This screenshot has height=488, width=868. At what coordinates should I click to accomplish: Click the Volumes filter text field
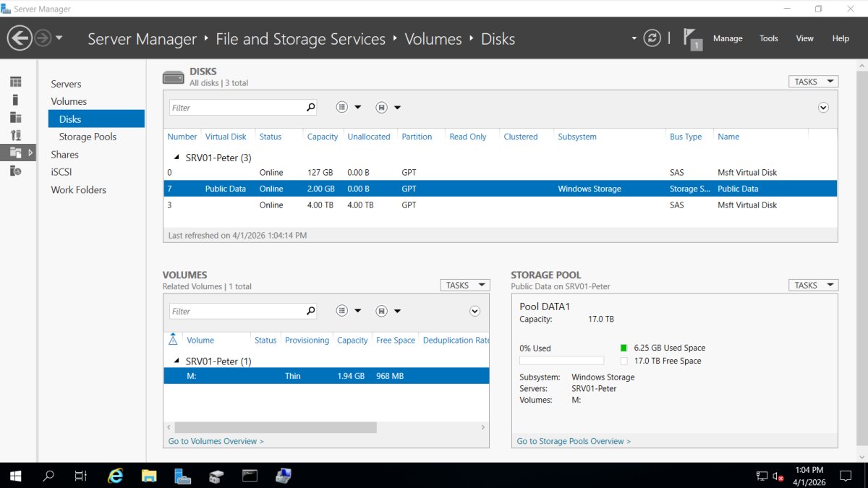point(236,312)
